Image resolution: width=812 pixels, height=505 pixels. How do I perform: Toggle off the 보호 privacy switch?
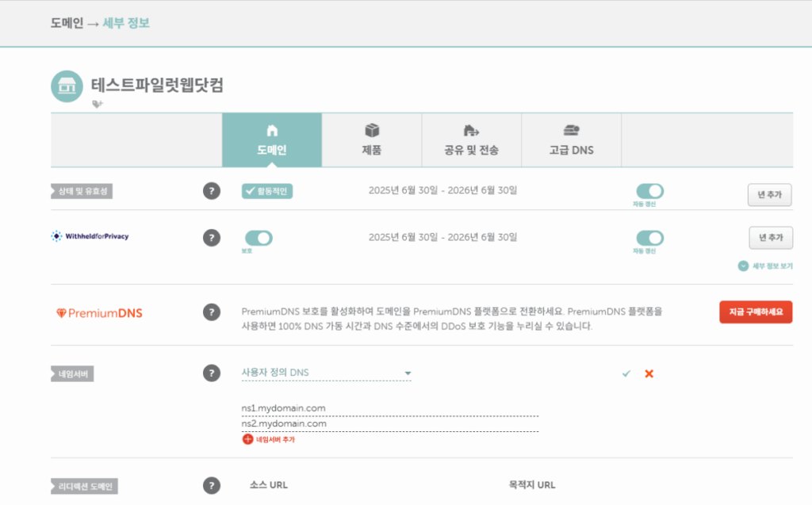pos(259,237)
